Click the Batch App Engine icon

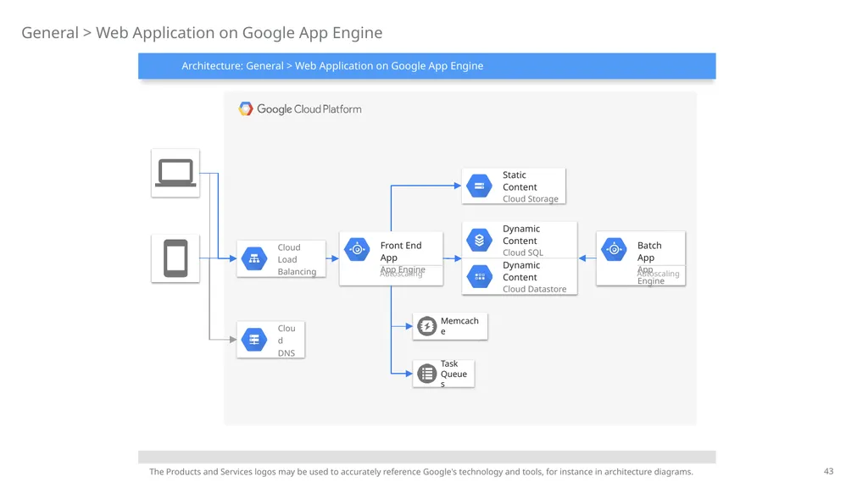coord(614,250)
